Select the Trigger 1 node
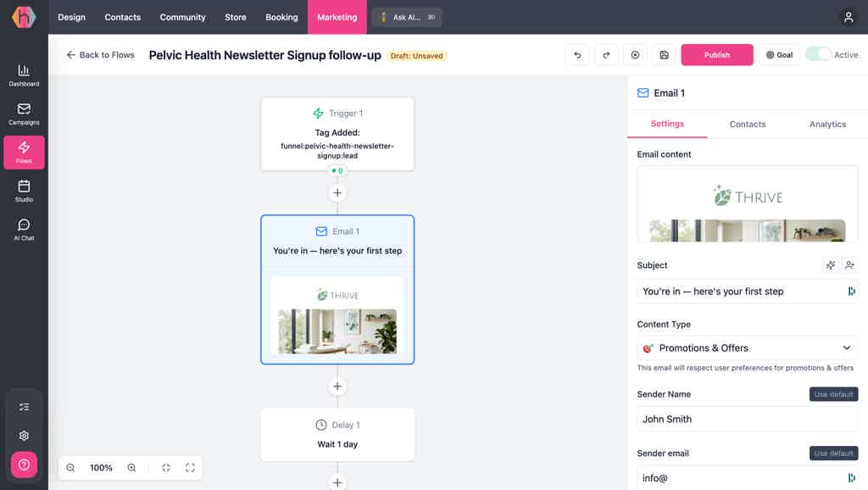Screen dimensions: 868x490 point(337,134)
